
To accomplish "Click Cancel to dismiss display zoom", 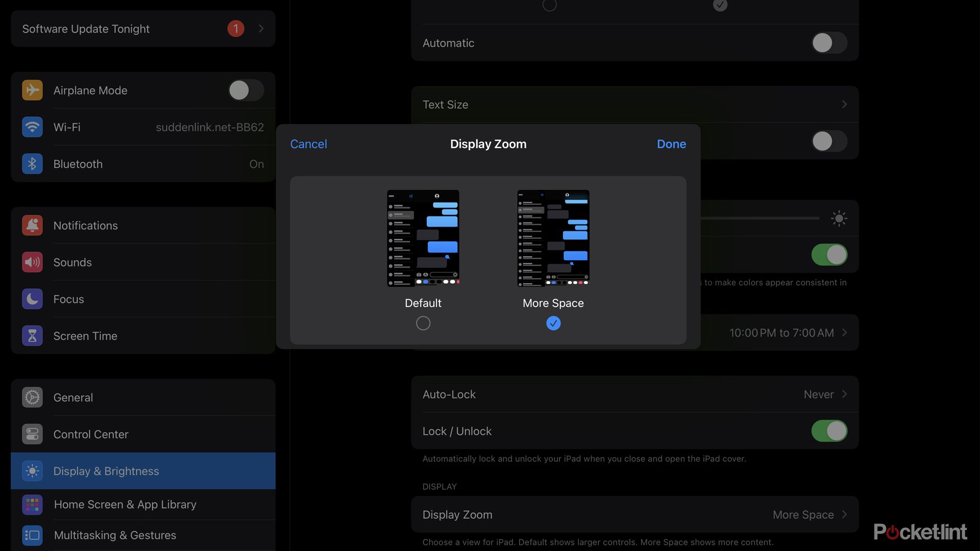I will pos(308,143).
